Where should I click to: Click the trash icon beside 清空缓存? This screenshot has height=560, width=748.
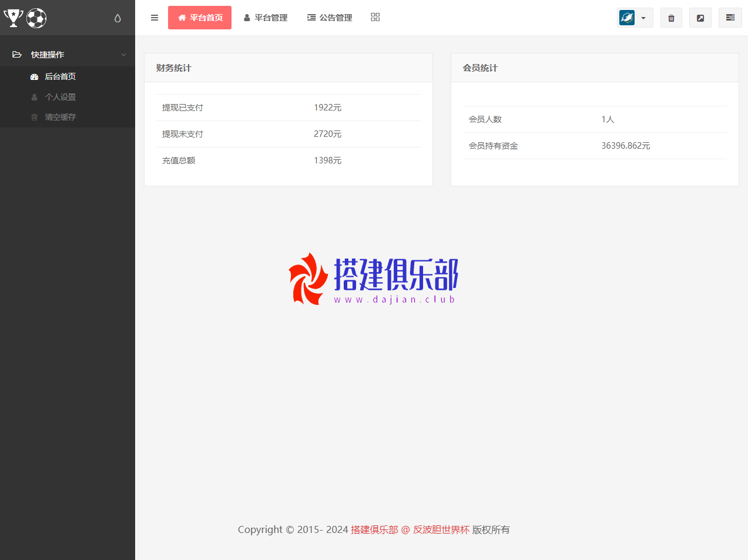click(x=34, y=117)
